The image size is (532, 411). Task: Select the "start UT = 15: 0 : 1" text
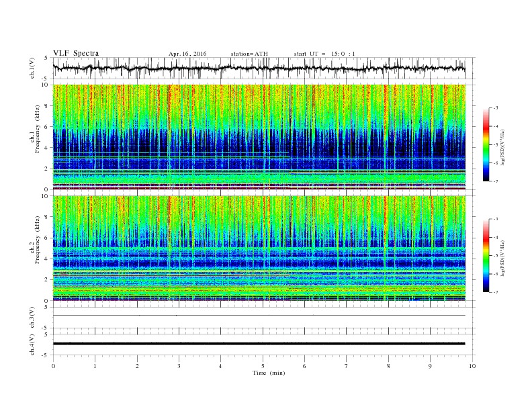point(324,54)
